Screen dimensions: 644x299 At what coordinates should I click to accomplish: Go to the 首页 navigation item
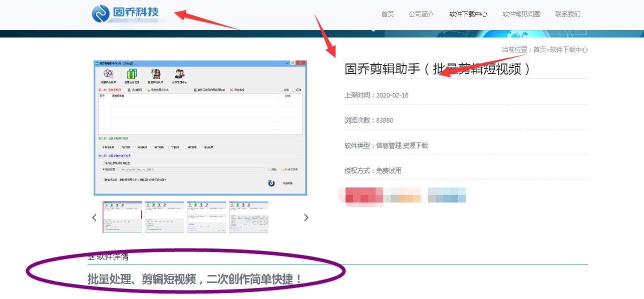pyautogui.click(x=388, y=14)
